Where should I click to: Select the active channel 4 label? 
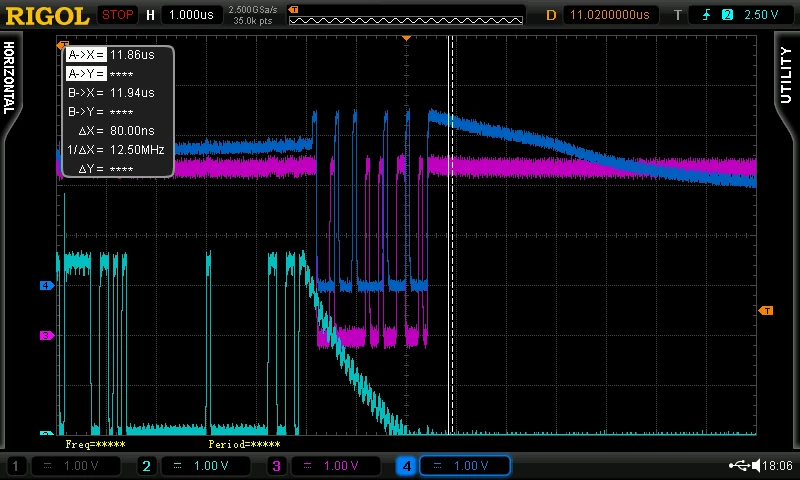pyautogui.click(x=407, y=465)
